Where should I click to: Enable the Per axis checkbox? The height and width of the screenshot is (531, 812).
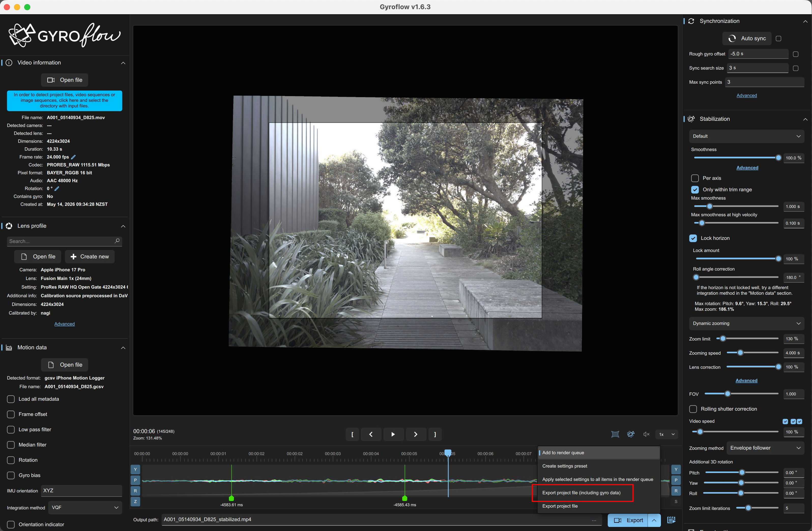coord(695,178)
